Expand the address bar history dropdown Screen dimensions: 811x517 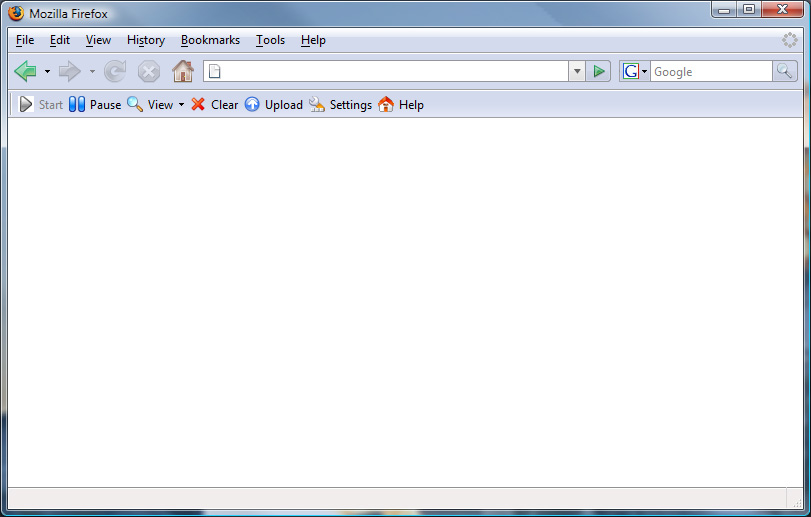pos(577,71)
